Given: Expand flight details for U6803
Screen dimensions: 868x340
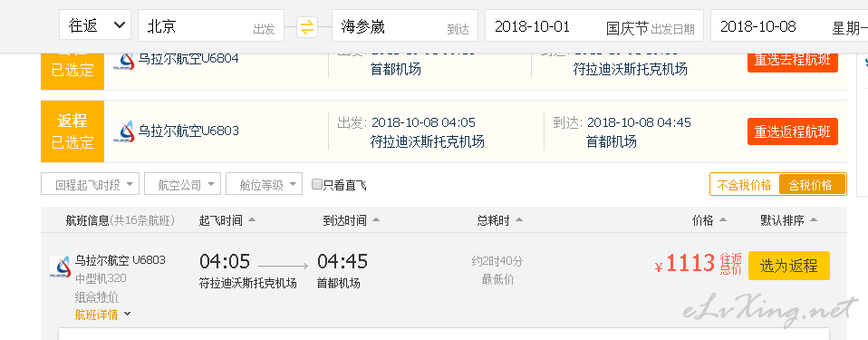Looking at the screenshot, I should [x=103, y=315].
